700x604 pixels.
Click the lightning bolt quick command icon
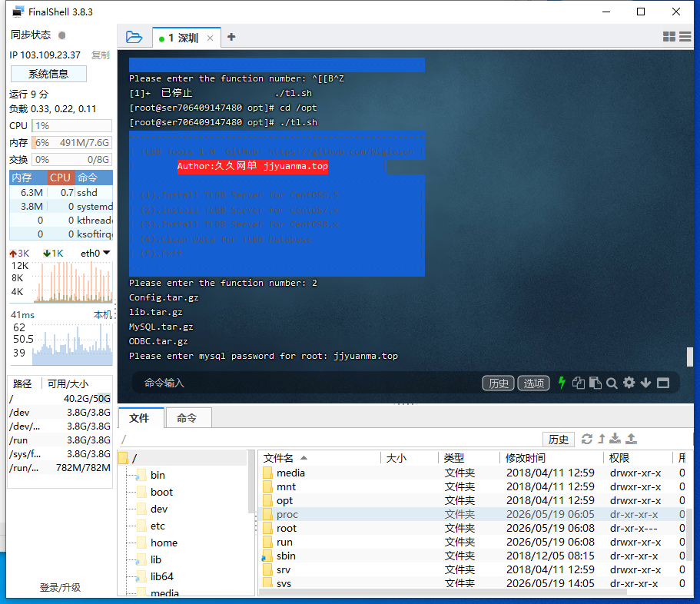click(x=562, y=383)
